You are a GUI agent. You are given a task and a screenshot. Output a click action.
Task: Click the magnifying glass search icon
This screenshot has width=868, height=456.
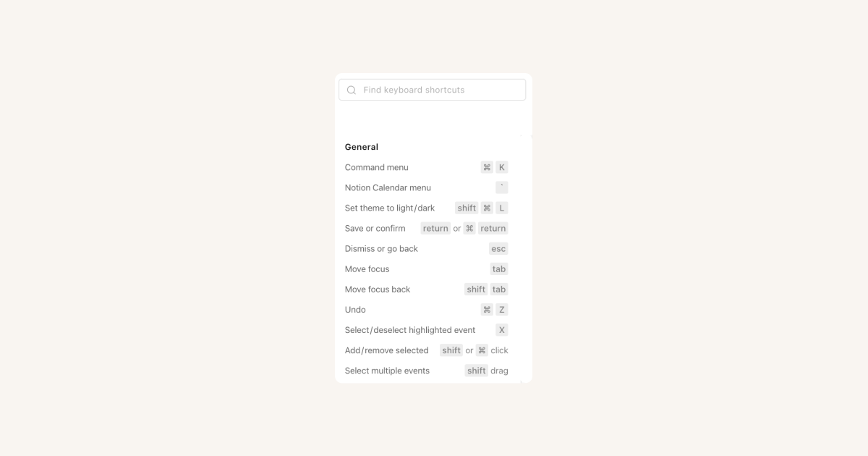(x=352, y=89)
